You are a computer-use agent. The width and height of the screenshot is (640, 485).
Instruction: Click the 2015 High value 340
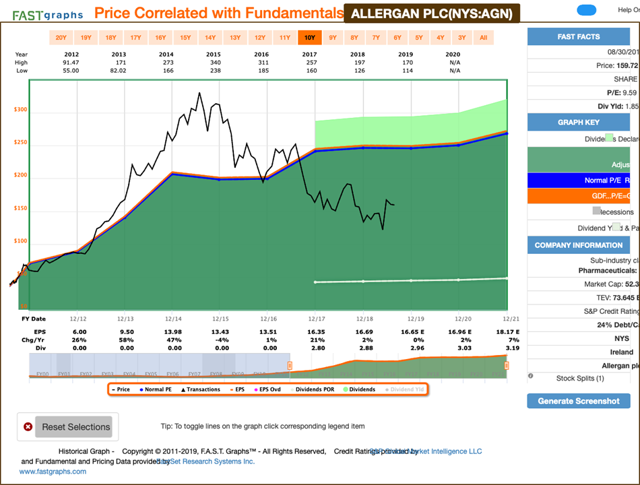(x=215, y=62)
